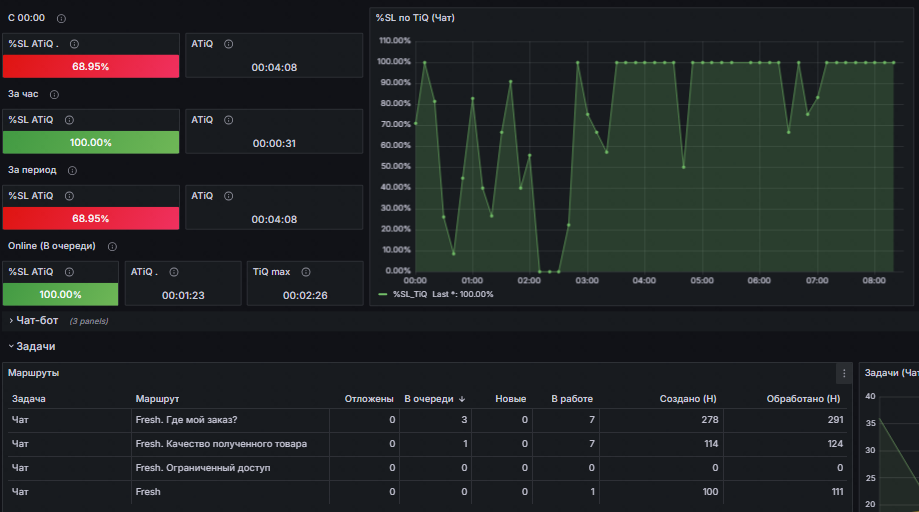Click info icon beside 'За час' heading
Screen dimensions: 919x512
coord(55,94)
